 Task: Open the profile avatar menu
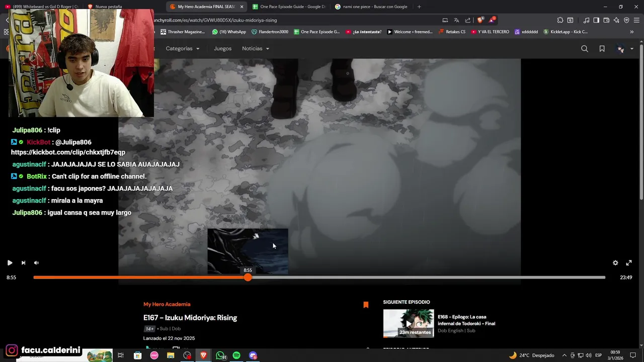pyautogui.click(x=624, y=49)
